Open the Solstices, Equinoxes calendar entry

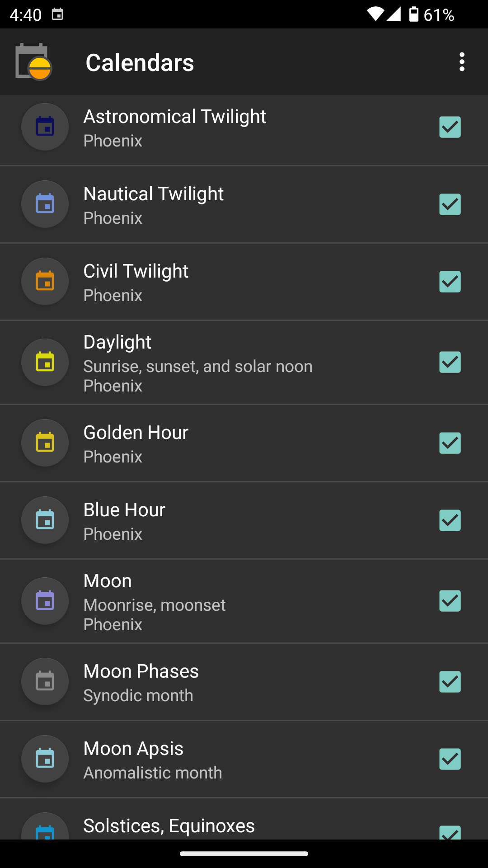169,826
